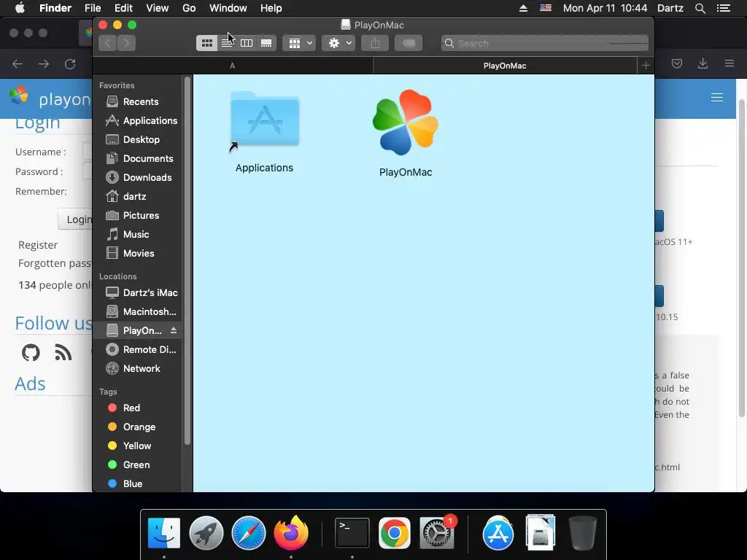
Task: Open the Window menu
Action: coord(228,8)
